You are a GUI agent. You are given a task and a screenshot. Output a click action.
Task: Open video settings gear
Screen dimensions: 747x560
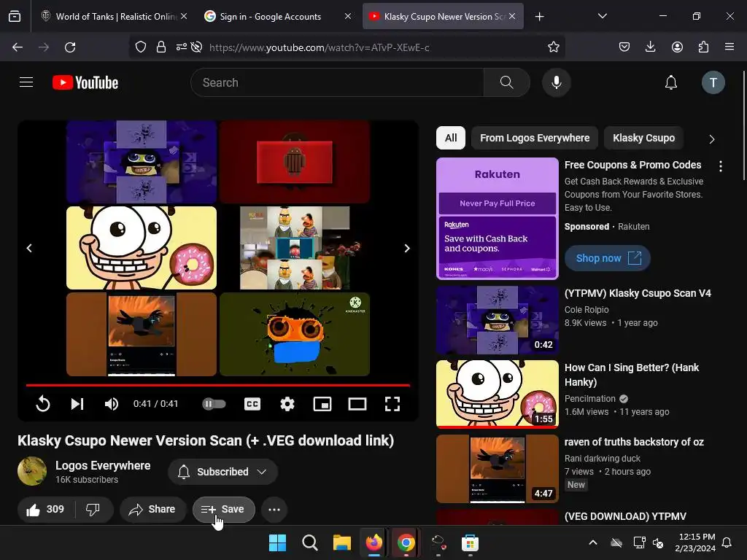(287, 404)
